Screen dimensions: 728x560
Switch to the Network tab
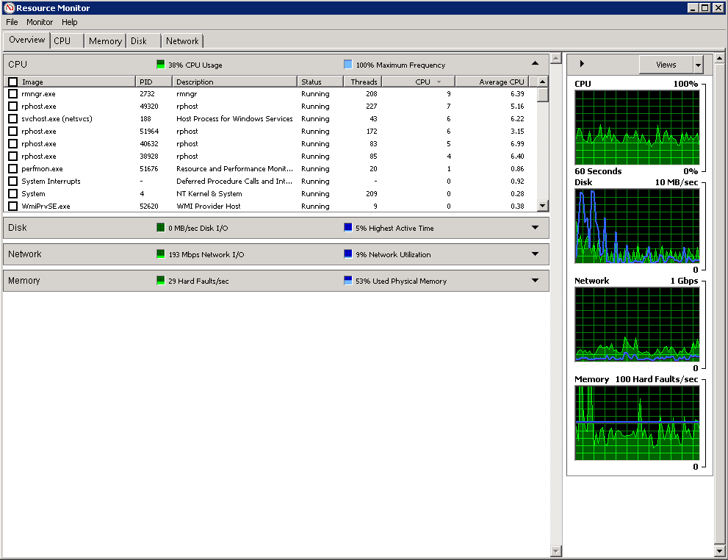(182, 41)
